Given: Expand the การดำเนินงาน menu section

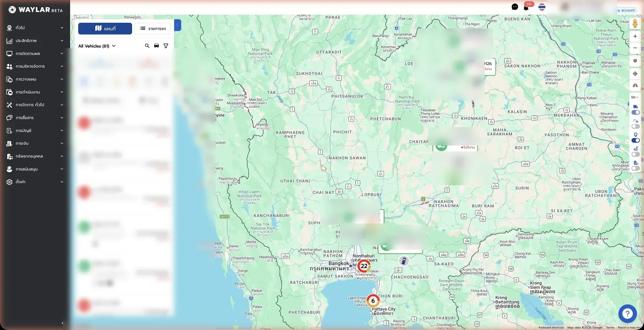Looking at the screenshot, I should click(35, 92).
